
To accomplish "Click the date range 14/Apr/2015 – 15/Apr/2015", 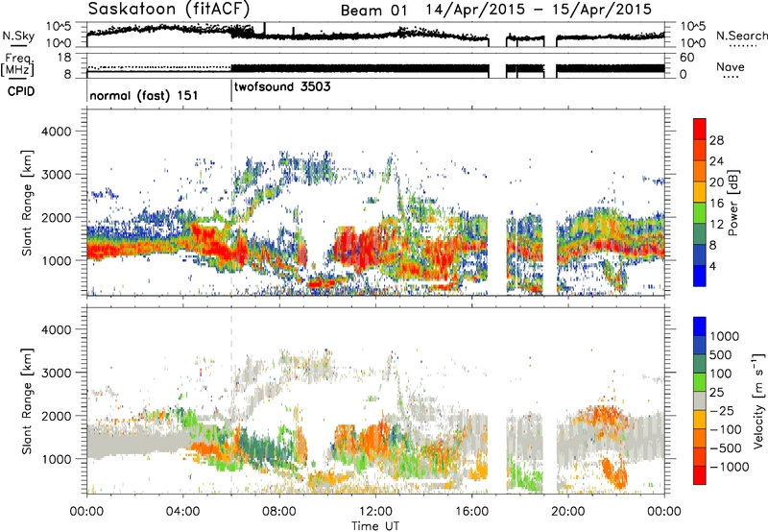I will pyautogui.click(x=539, y=10).
